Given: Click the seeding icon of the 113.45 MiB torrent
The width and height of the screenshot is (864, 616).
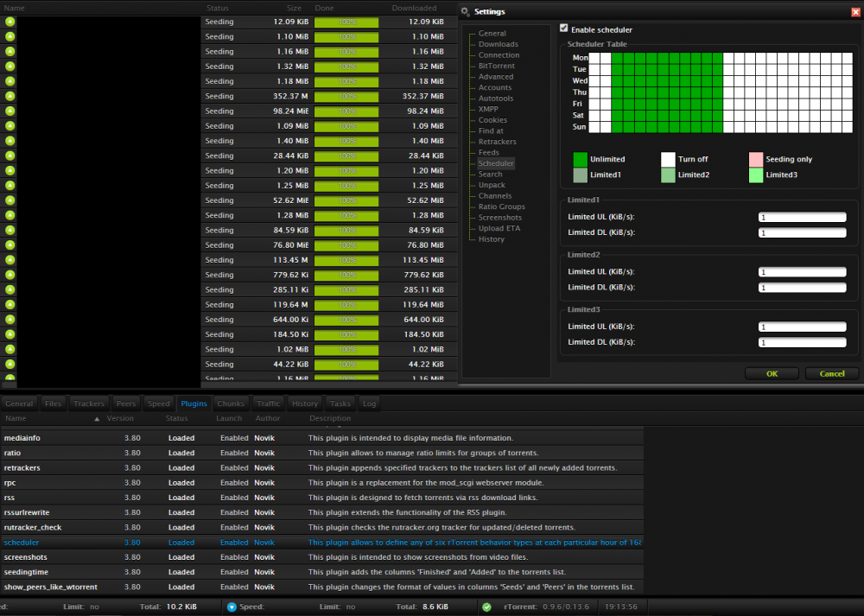Looking at the screenshot, I should tap(10, 259).
